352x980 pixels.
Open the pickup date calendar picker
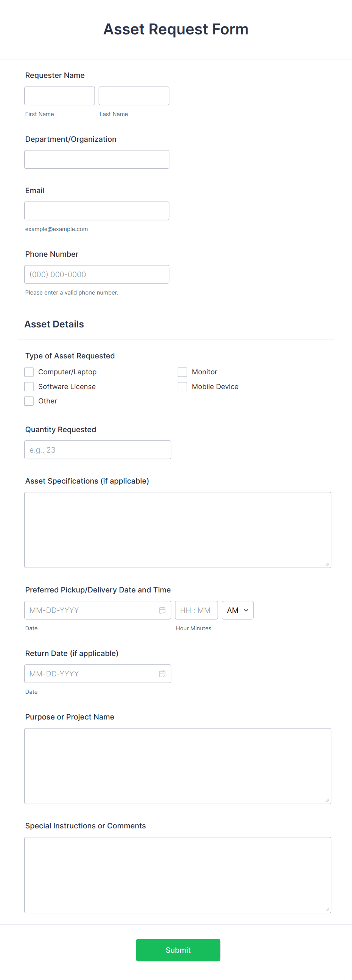pyautogui.click(x=162, y=610)
